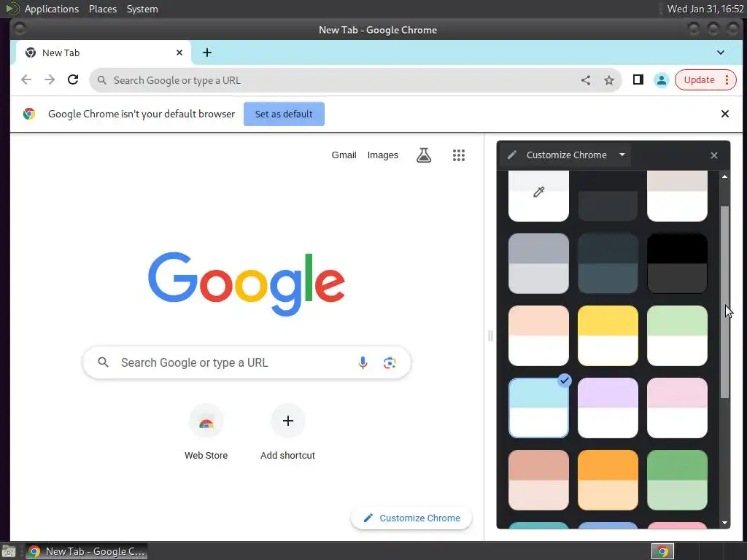This screenshot has width=747, height=560.
Task: Click the Update button
Action: (699, 80)
